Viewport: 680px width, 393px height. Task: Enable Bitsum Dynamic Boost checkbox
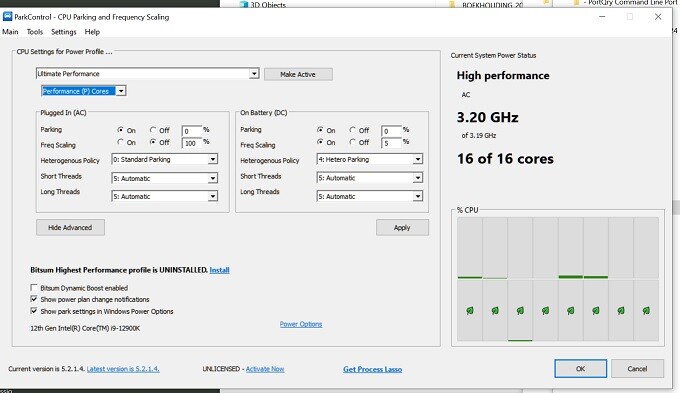34,288
